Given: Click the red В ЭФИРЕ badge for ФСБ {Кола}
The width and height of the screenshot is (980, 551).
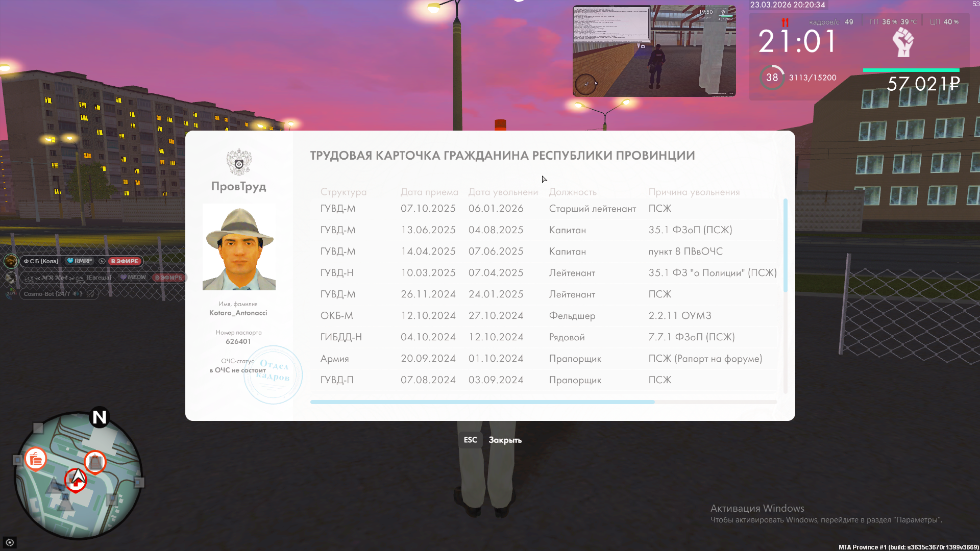Looking at the screenshot, I should [x=125, y=261].
